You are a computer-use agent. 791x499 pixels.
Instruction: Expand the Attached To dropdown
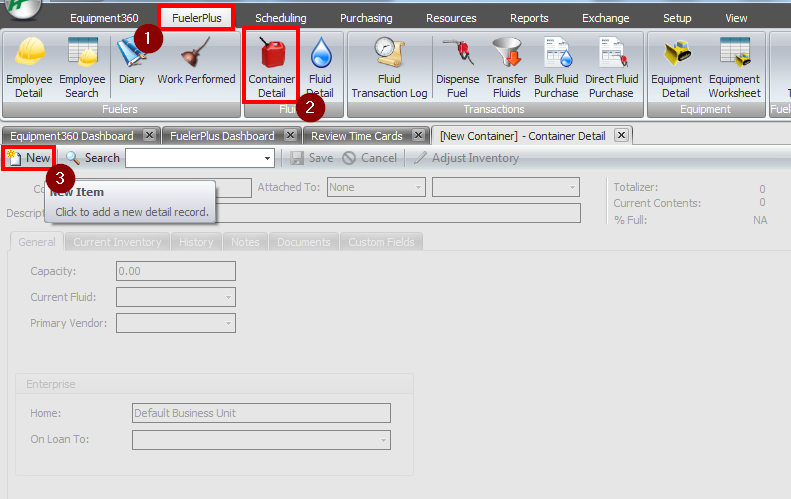click(418, 187)
